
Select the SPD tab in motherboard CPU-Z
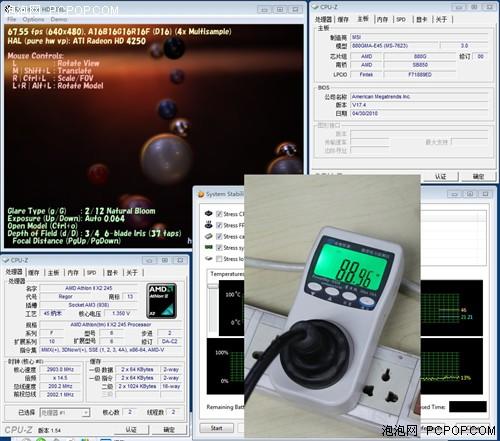pos(401,20)
